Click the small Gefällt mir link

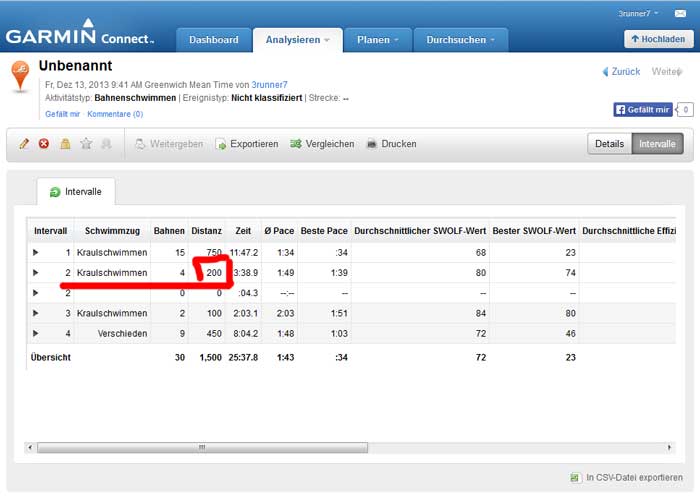click(62, 114)
